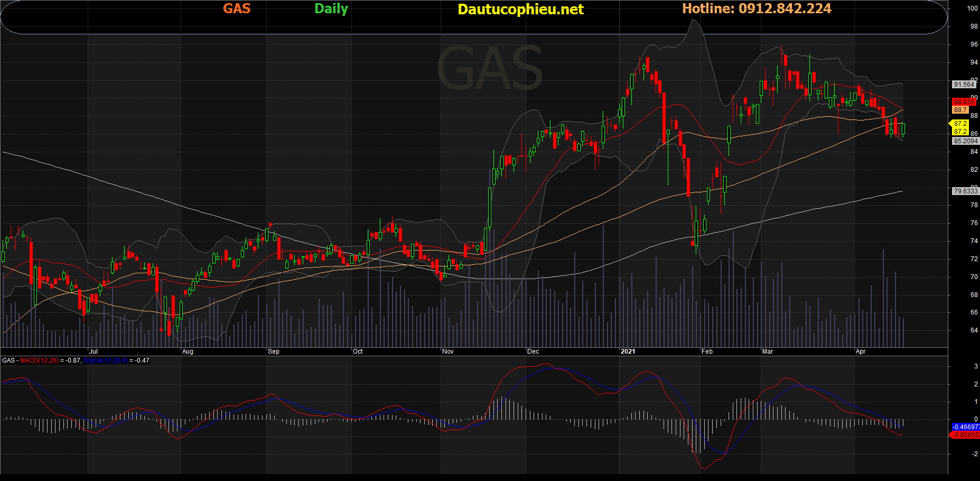Viewport: 980px width, 481px height.
Task: Select the Daily timeframe label
Action: coord(331,8)
